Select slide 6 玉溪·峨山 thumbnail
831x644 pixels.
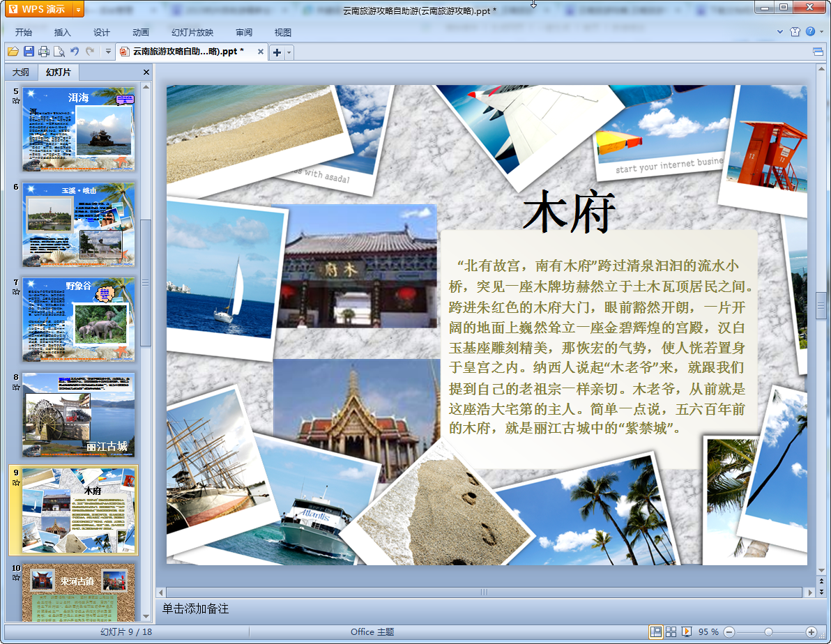(x=79, y=224)
